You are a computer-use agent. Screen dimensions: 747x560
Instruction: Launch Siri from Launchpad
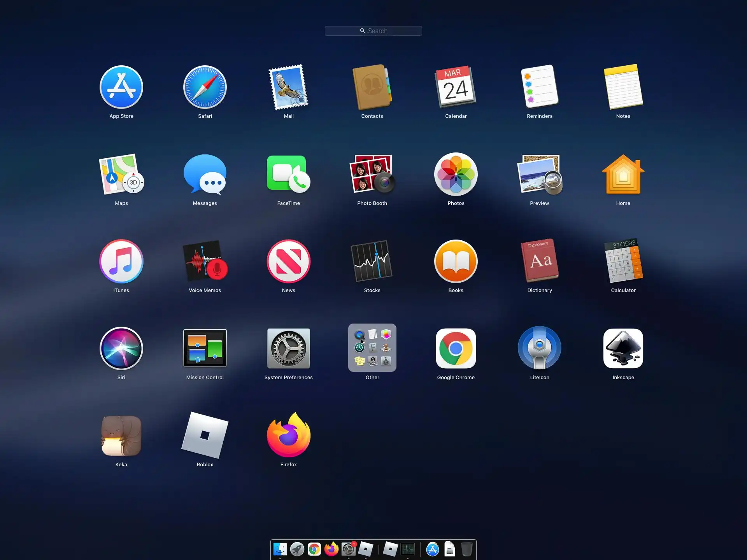coord(121,348)
